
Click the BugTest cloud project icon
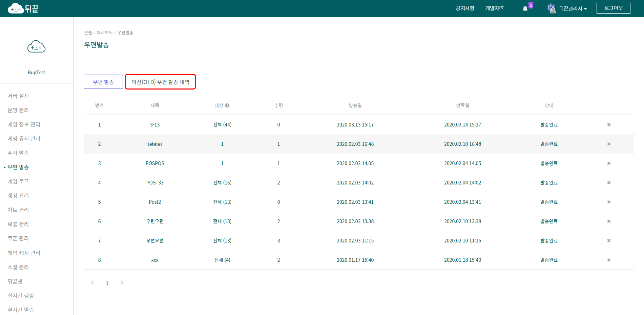pyautogui.click(x=36, y=47)
